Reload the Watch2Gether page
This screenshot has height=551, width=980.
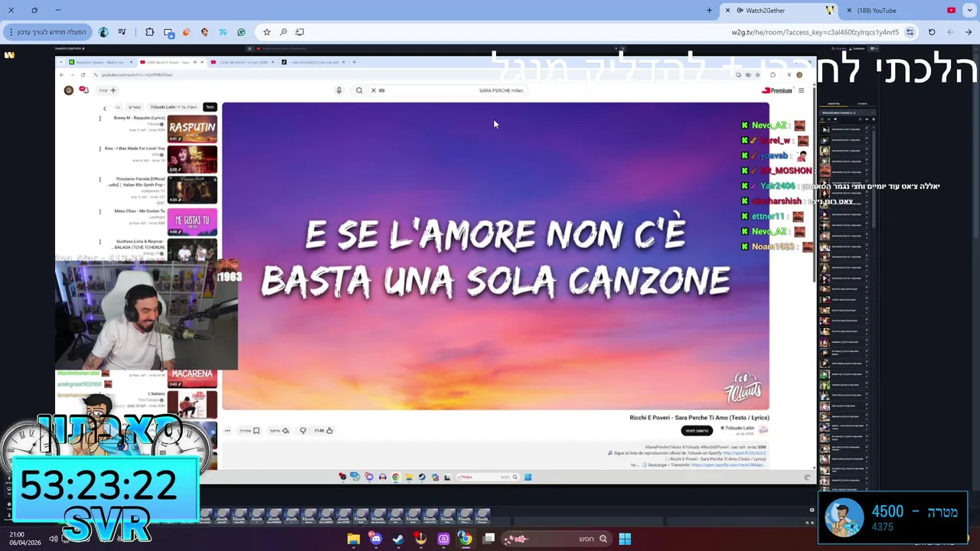click(932, 32)
